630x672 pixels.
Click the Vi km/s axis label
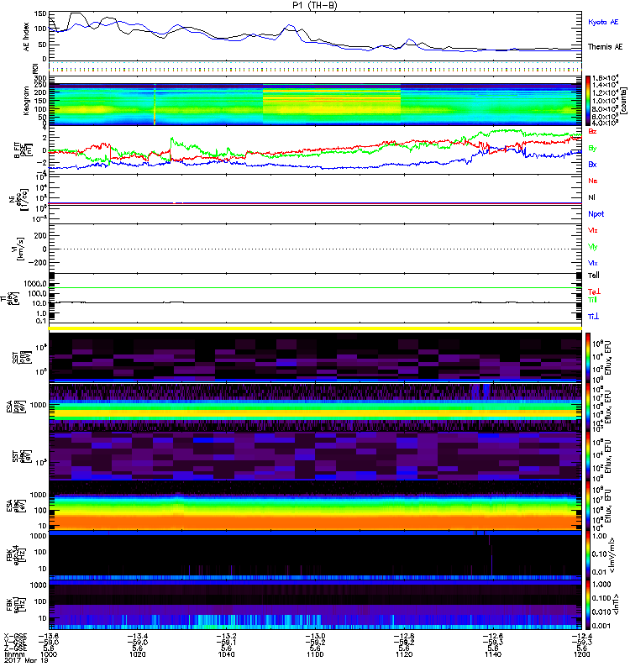coord(18,249)
